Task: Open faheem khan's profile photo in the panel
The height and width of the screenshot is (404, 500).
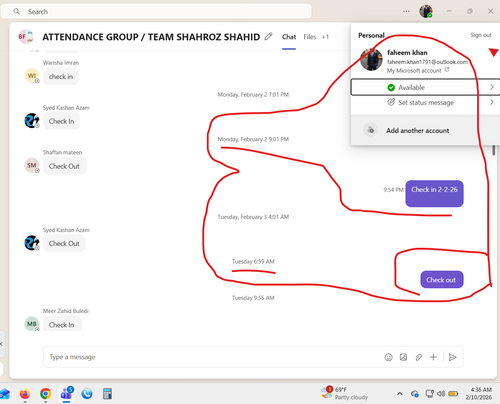Action: click(371, 60)
